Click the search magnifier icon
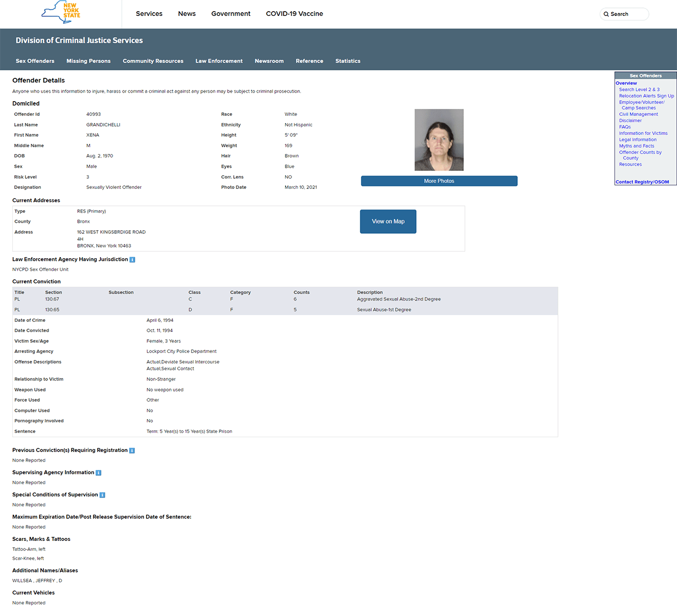This screenshot has height=616, width=677. (606, 14)
